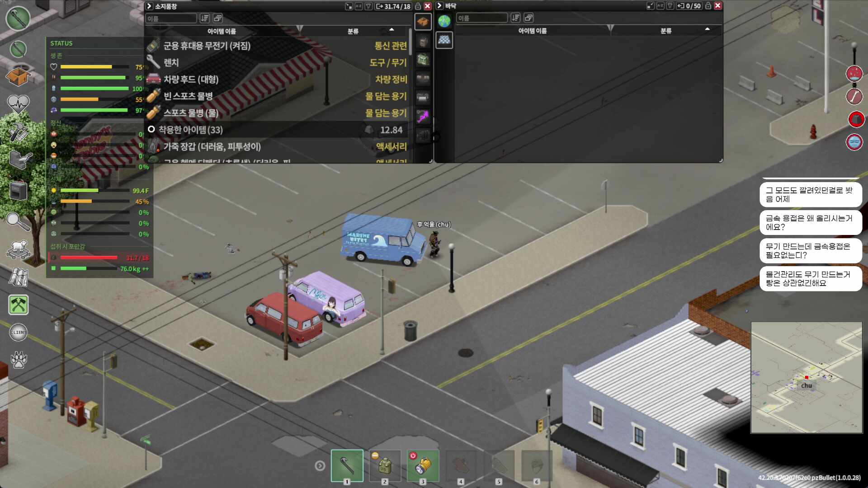Click the minimap thumbnail
Screen dimensions: 868x488
click(x=807, y=378)
